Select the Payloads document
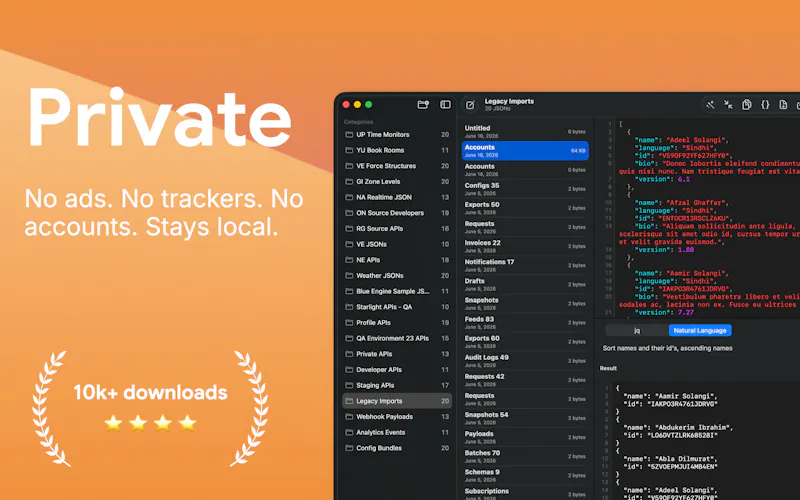The width and height of the screenshot is (800, 500). pos(525,437)
